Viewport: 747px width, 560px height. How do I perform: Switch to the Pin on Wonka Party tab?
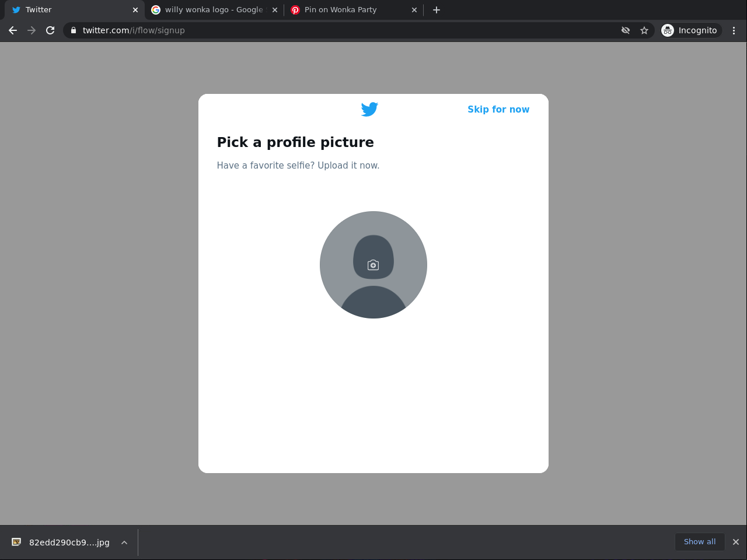pos(354,10)
